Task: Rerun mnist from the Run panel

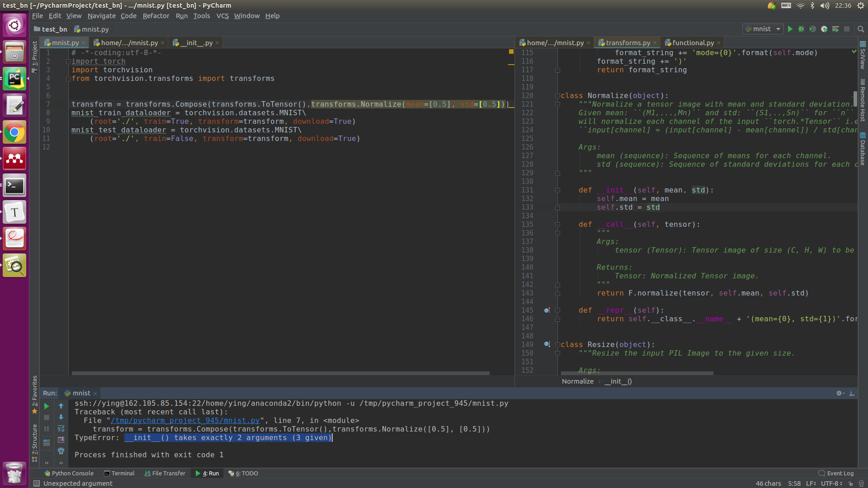Action: pos(46,406)
